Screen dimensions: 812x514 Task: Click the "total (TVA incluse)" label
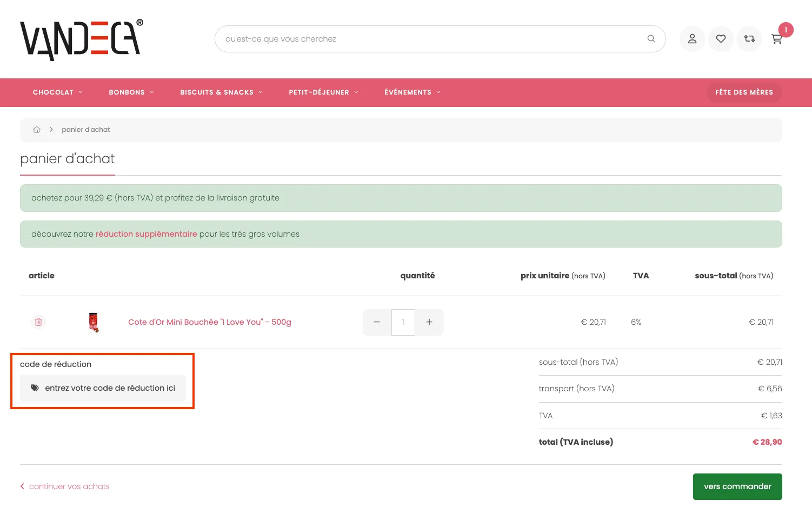click(576, 442)
